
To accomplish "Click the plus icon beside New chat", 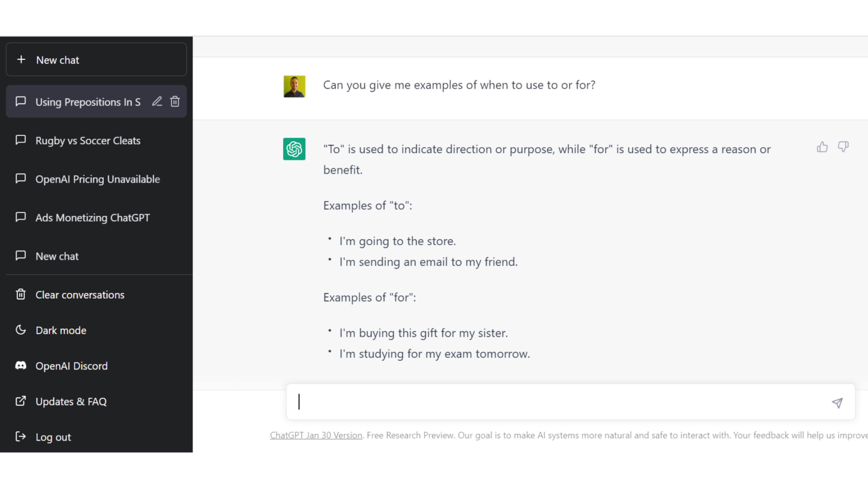I will tap(21, 60).
